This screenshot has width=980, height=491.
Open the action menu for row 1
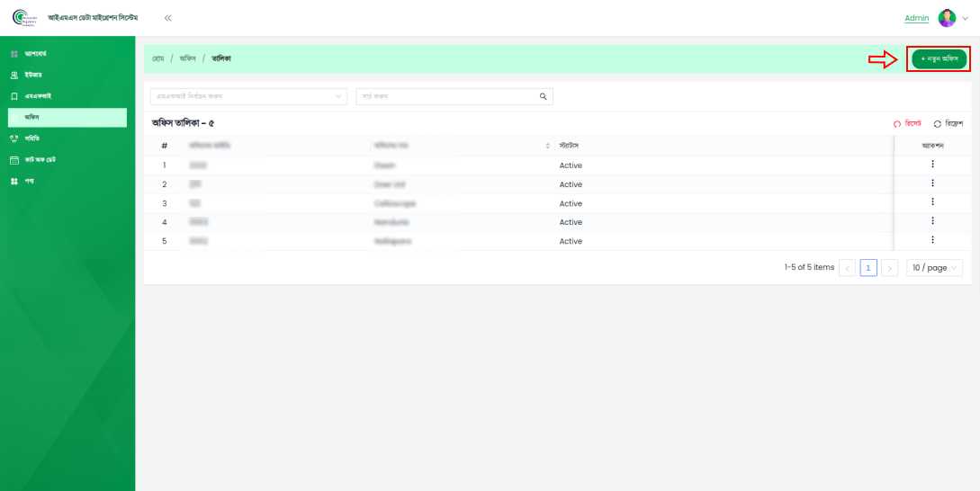point(932,165)
